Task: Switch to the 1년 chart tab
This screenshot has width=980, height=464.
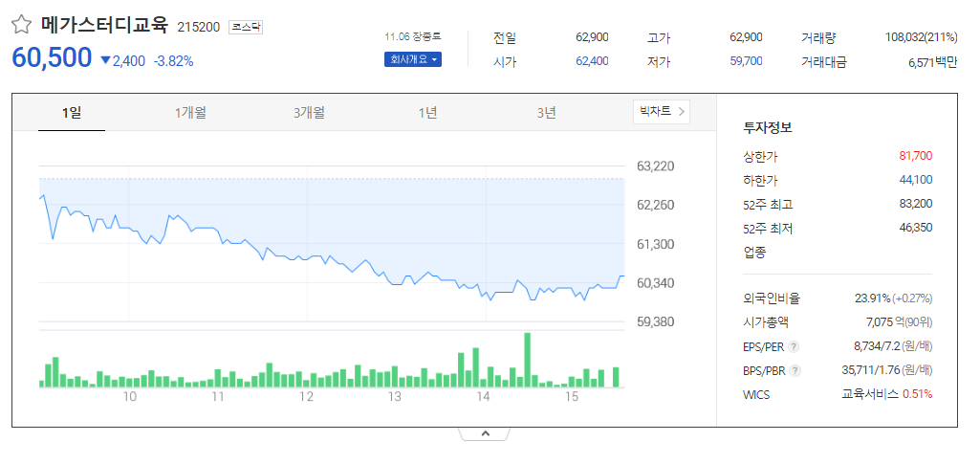Action: 427,113
